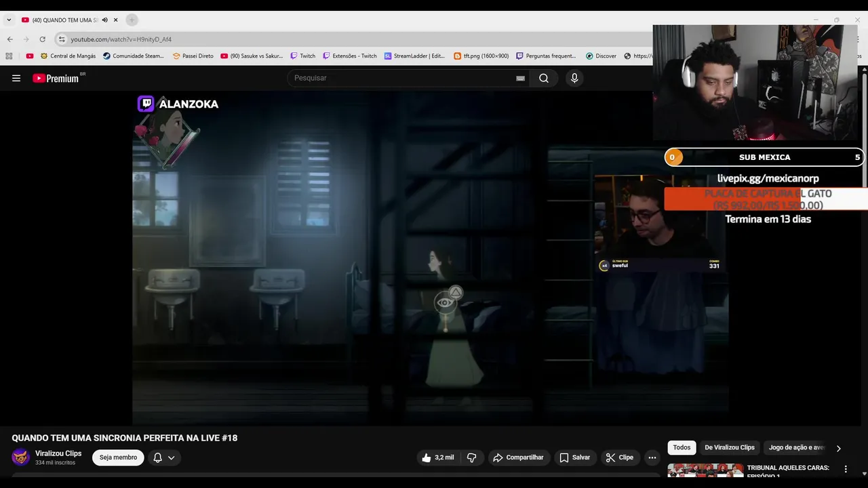Click Seja membro join button
Viewport: 868px width, 488px height.
[118, 457]
